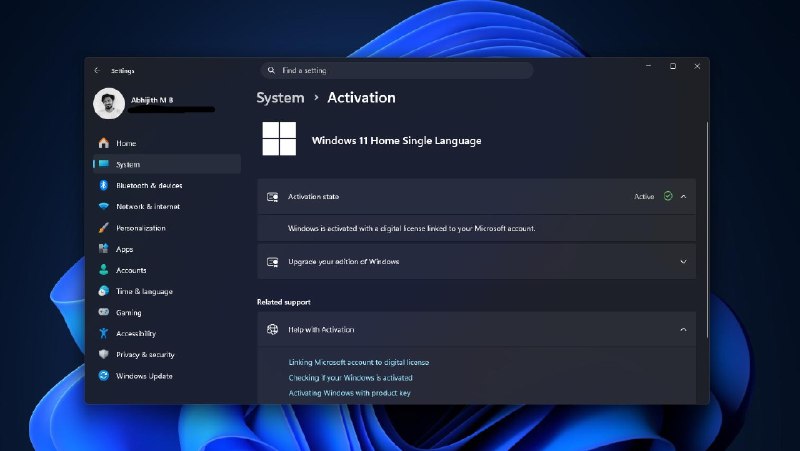This screenshot has width=800, height=451.
Task: Click the Home house icon
Action: coord(104,143)
